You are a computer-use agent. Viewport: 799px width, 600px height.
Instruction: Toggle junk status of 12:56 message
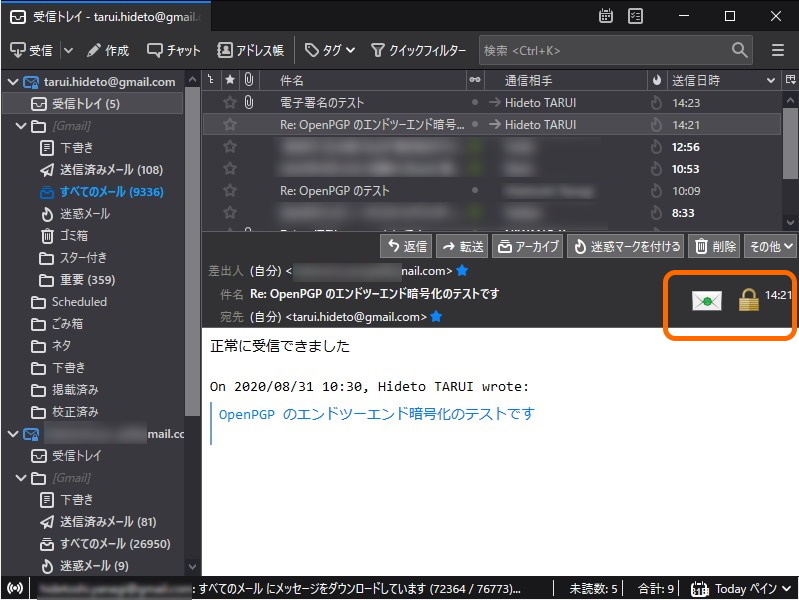656,147
